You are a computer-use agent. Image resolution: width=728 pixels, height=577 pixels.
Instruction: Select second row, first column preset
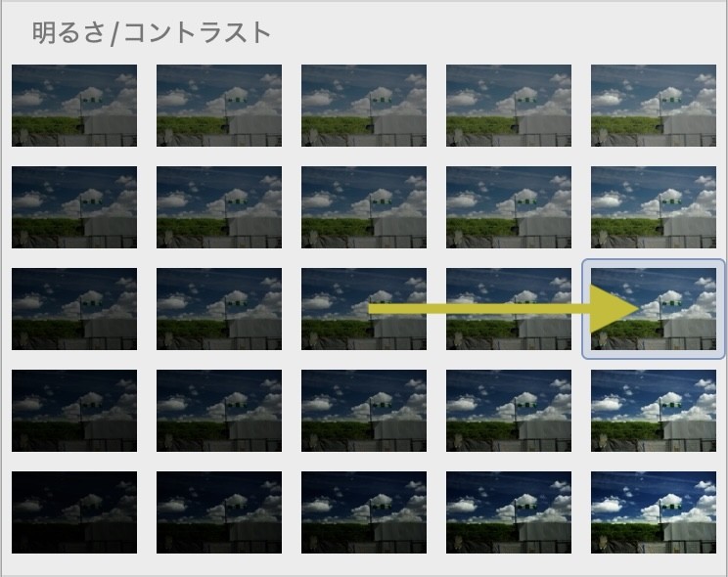(74, 207)
